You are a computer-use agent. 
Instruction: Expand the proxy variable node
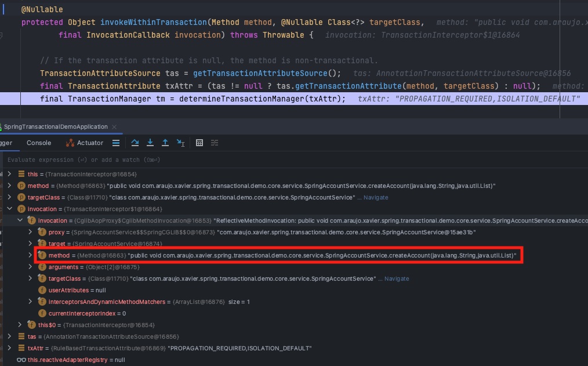point(31,232)
